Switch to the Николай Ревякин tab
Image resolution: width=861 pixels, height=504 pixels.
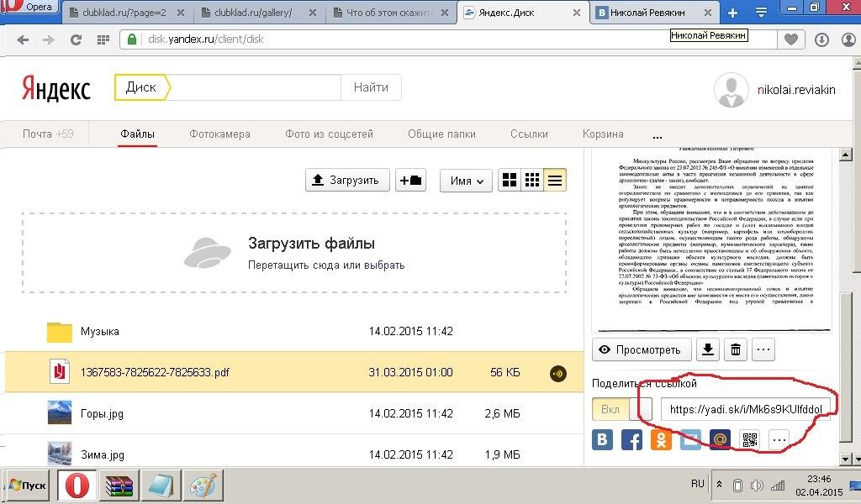coord(647,12)
